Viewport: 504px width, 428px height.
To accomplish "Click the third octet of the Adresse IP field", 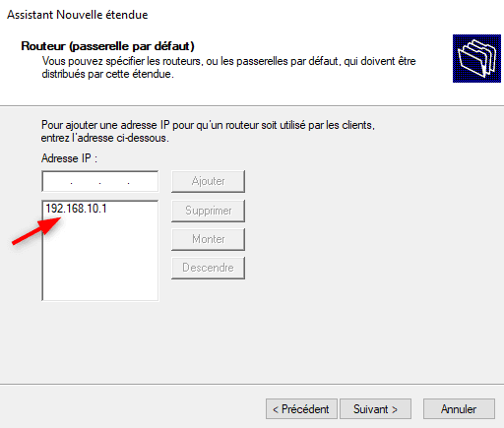I will 114,181.
